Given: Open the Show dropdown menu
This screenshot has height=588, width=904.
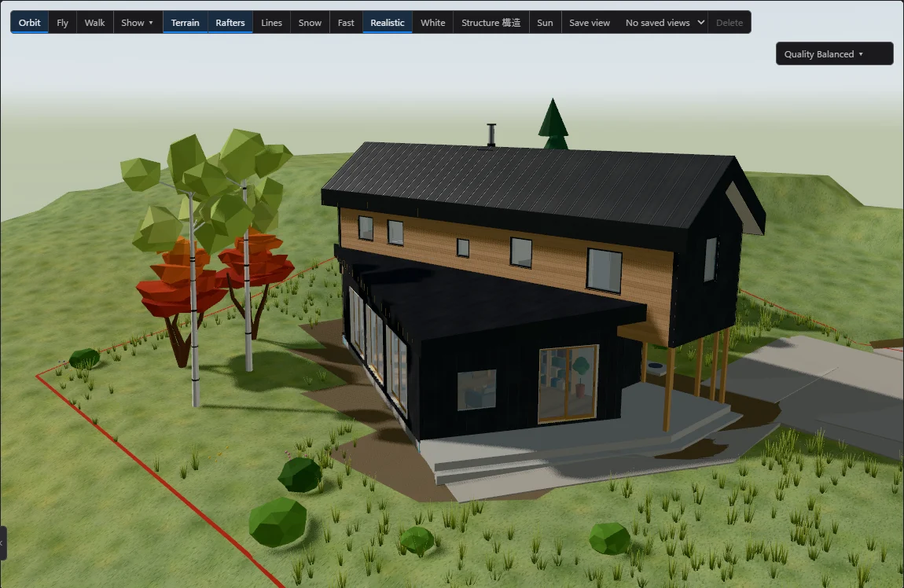Looking at the screenshot, I should point(138,23).
